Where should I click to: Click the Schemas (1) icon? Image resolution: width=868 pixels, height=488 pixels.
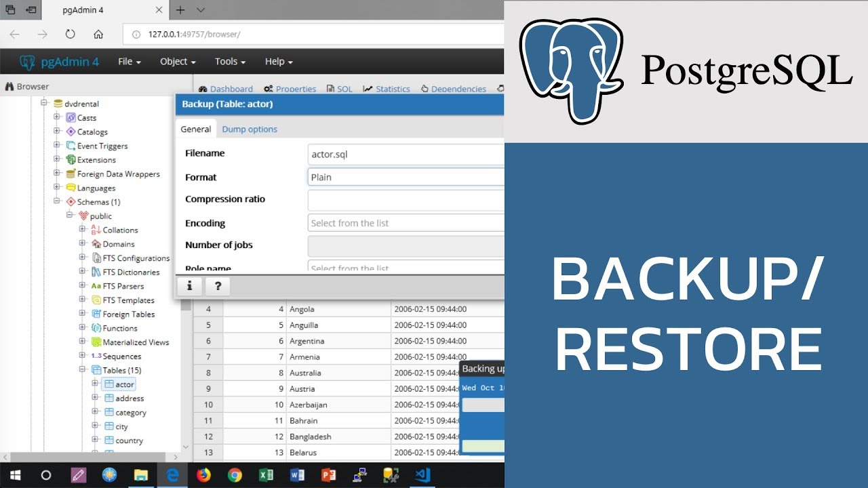71,202
